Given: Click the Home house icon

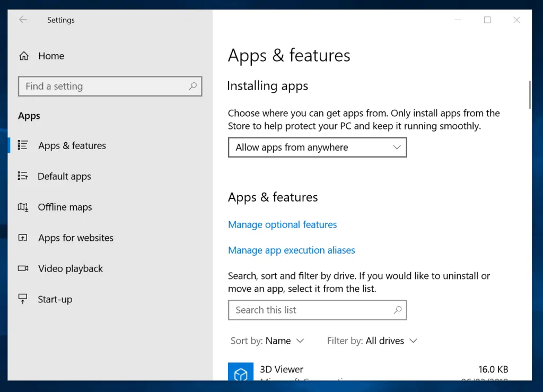Looking at the screenshot, I should [24, 56].
